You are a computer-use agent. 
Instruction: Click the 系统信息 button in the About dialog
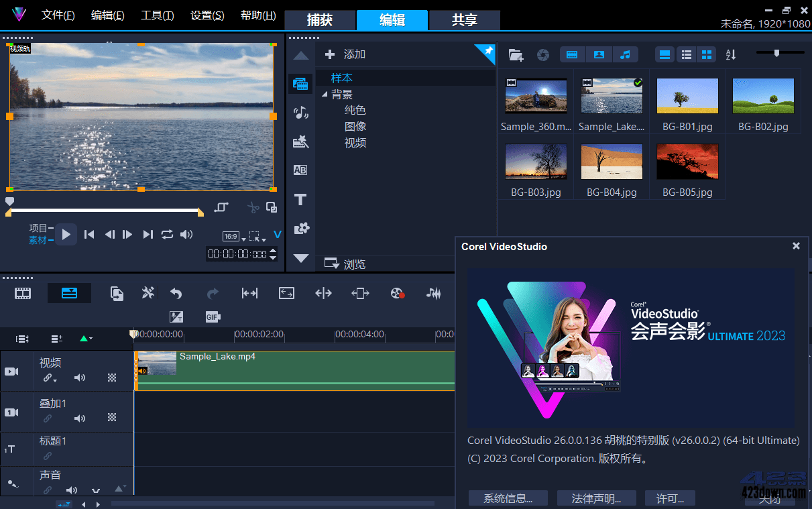point(508,498)
